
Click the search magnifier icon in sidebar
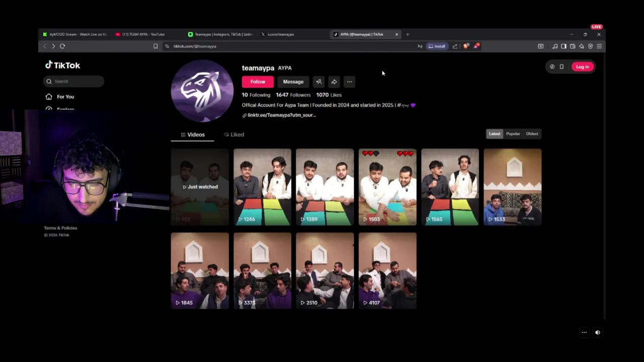pyautogui.click(x=49, y=81)
